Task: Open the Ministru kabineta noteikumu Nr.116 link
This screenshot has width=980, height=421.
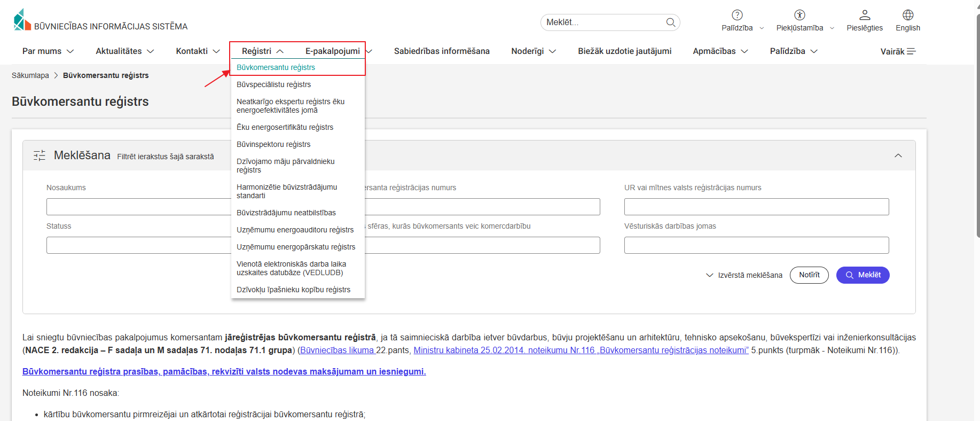Action: point(581,350)
